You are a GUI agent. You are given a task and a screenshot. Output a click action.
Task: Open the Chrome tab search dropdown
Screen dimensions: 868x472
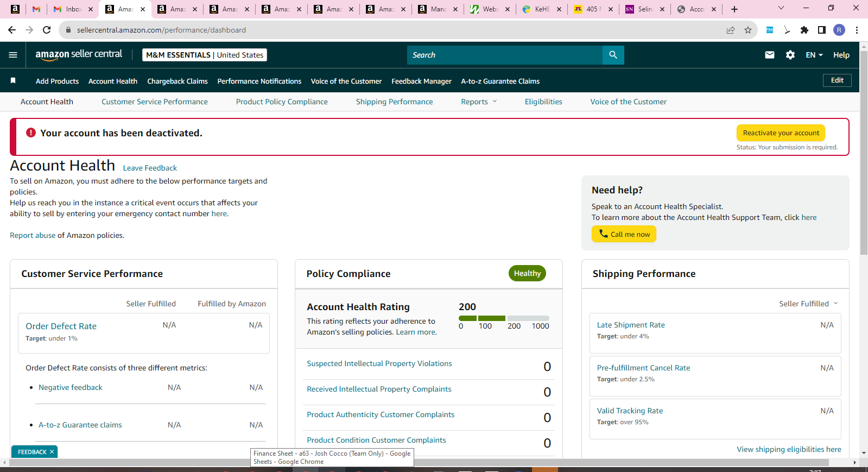[781, 8]
